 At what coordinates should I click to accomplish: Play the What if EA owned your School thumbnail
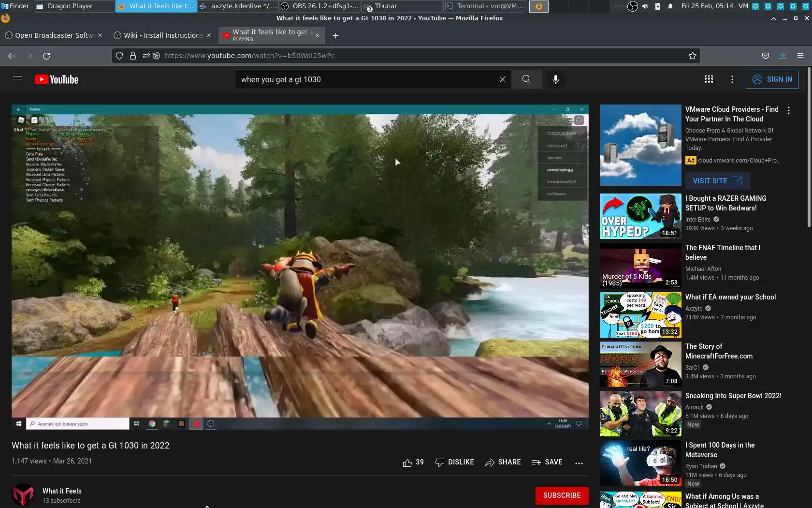641,315
